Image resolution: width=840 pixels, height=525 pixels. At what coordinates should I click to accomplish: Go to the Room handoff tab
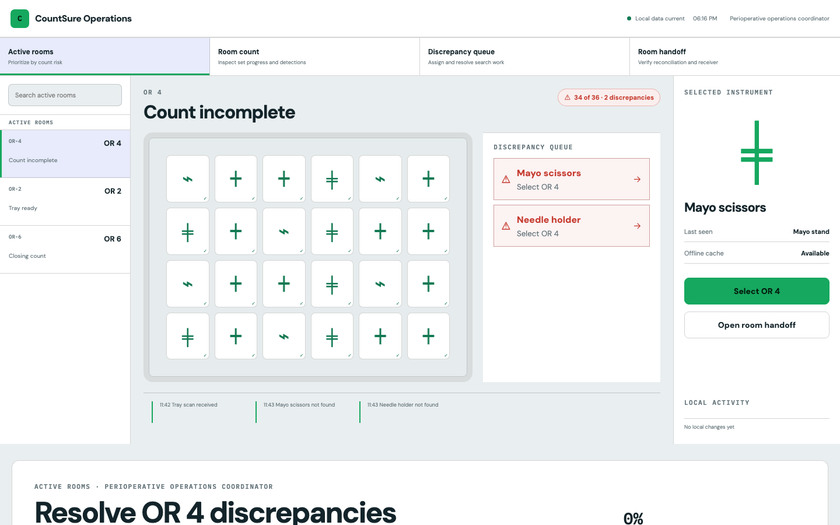(x=734, y=56)
